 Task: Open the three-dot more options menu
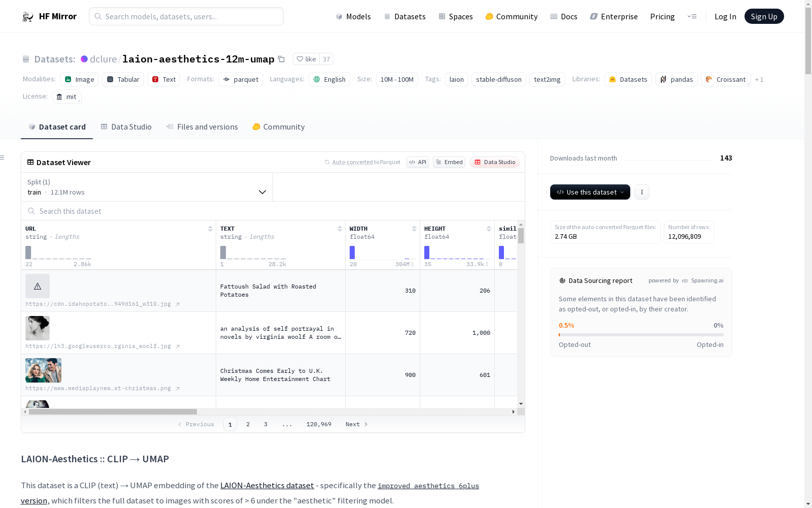642,192
